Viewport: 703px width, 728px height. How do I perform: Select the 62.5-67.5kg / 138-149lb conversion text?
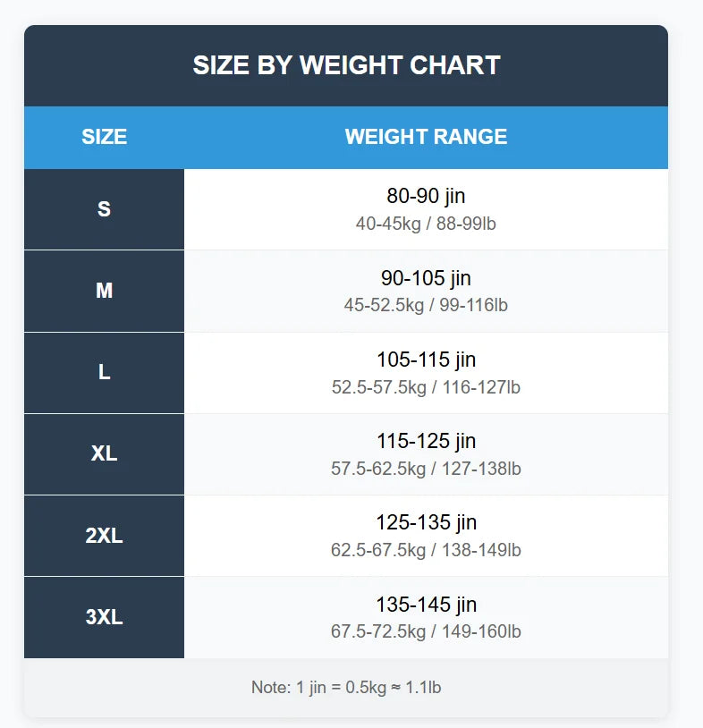point(426,550)
